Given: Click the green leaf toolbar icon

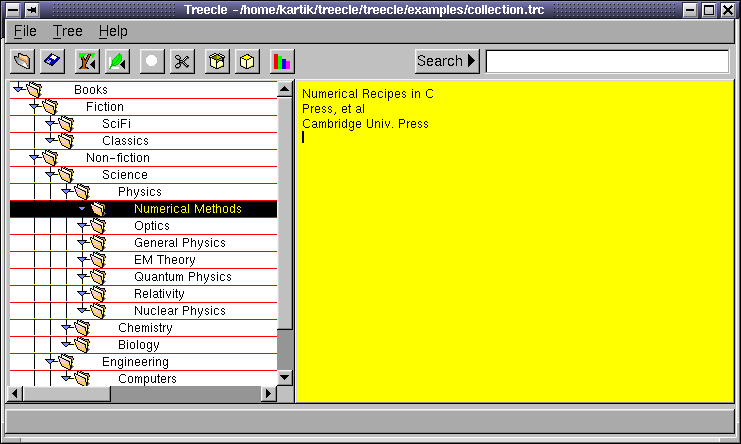Looking at the screenshot, I should 118,61.
